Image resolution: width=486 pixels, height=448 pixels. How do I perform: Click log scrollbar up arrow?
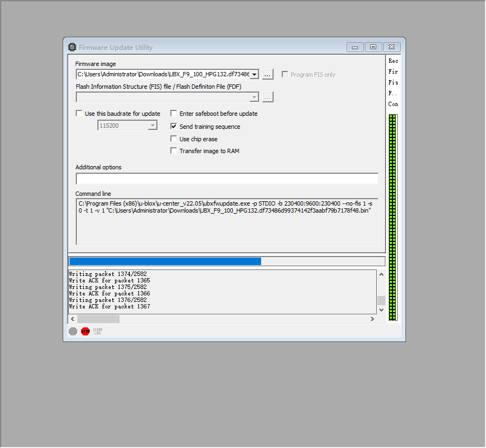381,274
